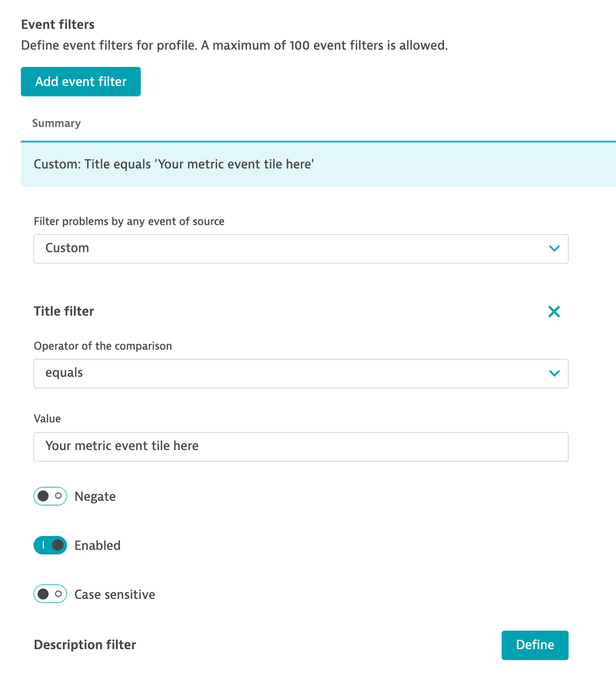Click the Summary column header
The height and width of the screenshot is (682, 616).
56,124
